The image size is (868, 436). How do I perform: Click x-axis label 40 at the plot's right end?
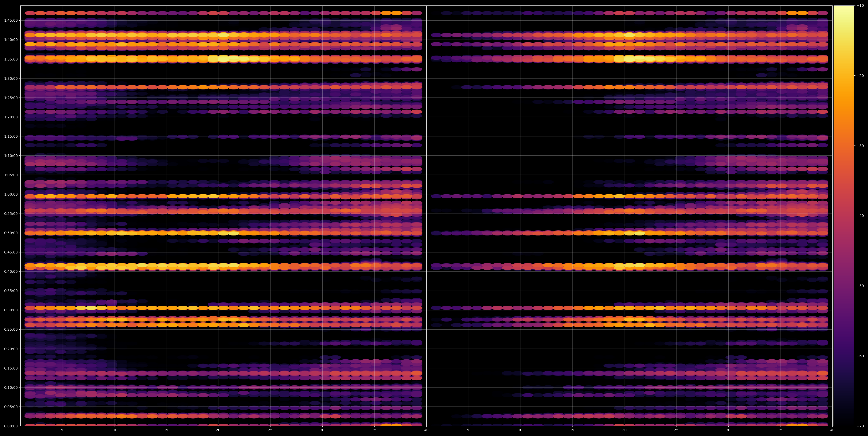point(832,430)
